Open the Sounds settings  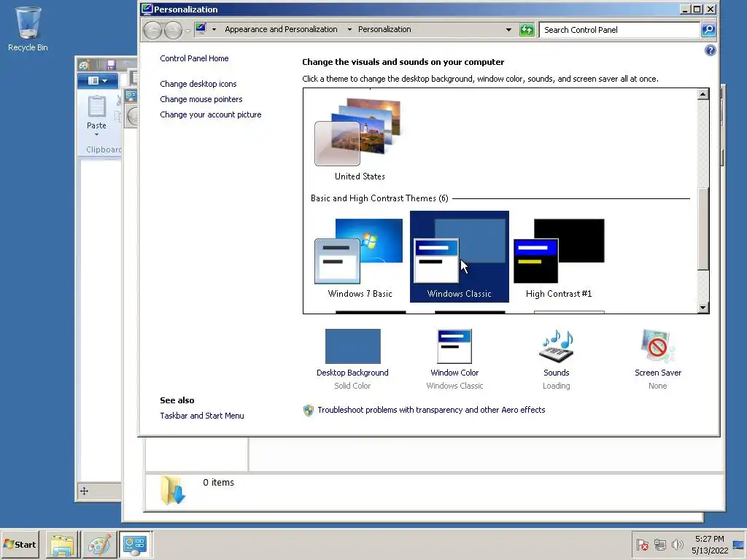[556, 359]
